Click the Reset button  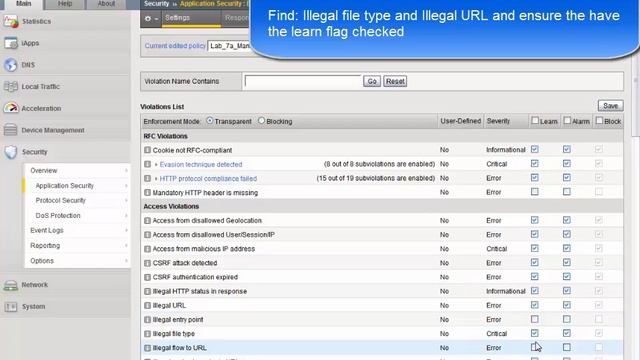(395, 81)
